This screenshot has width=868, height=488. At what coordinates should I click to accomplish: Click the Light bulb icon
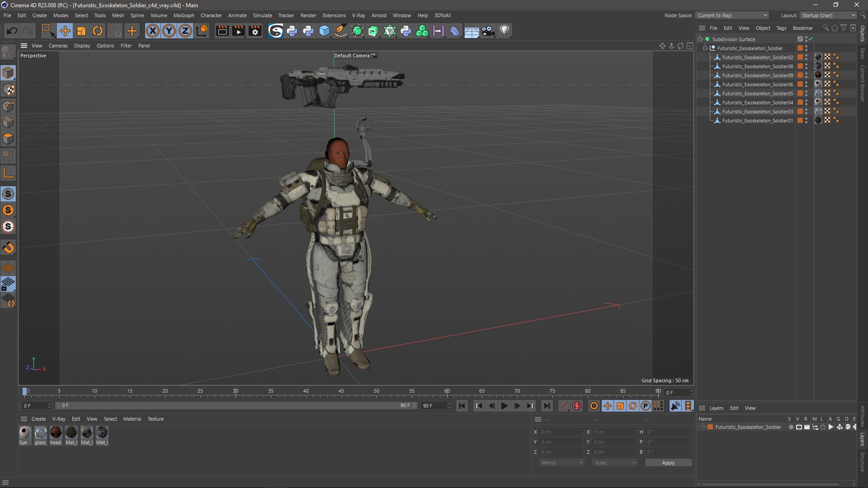coord(505,31)
